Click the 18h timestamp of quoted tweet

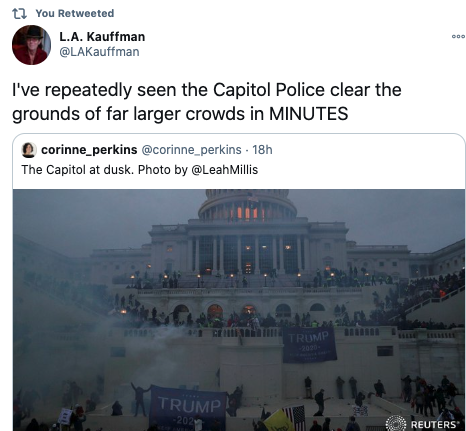pyautogui.click(x=262, y=150)
